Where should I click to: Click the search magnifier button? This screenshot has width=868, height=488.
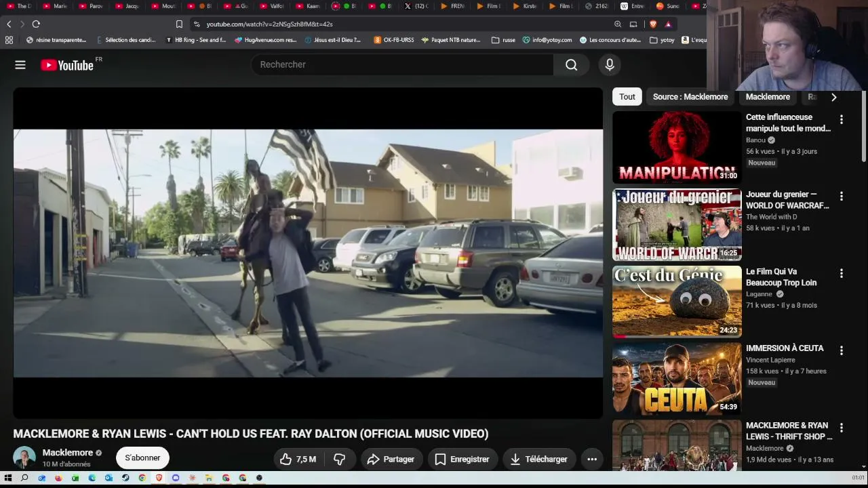coord(572,64)
